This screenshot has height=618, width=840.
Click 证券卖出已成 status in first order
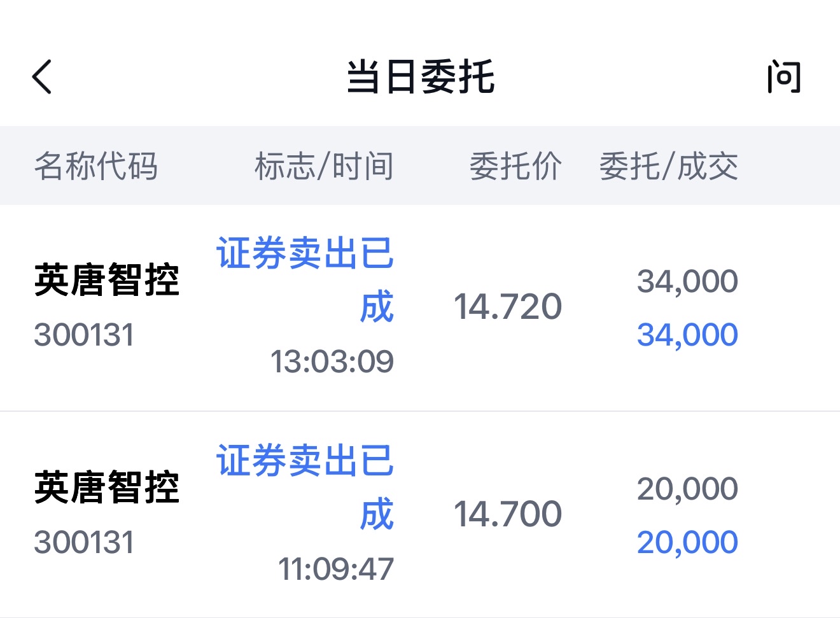[x=305, y=280]
